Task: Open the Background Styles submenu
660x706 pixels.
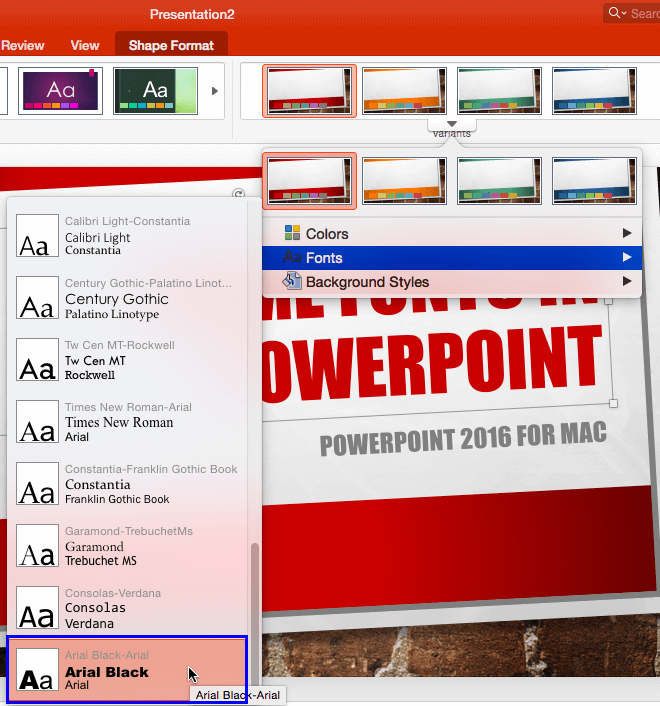Action: [x=452, y=282]
